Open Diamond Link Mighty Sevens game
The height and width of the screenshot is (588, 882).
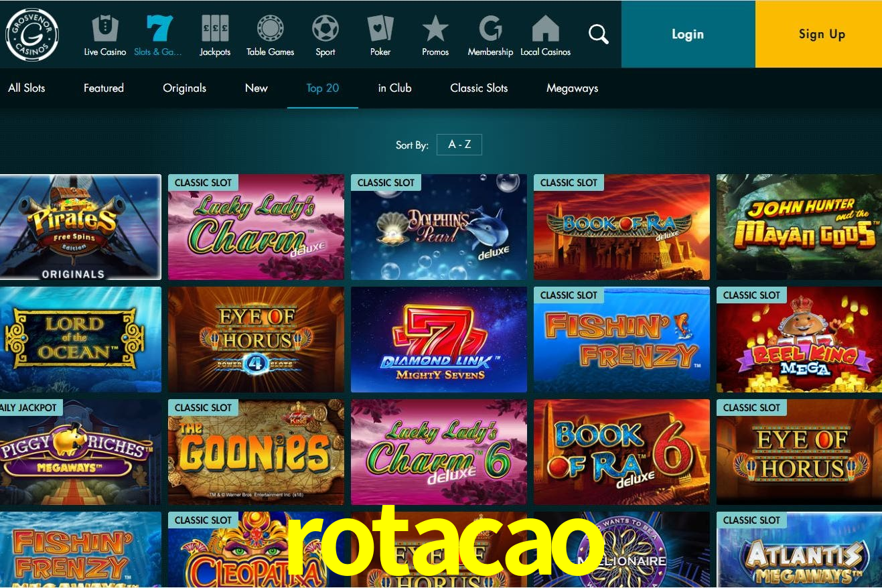point(439,340)
